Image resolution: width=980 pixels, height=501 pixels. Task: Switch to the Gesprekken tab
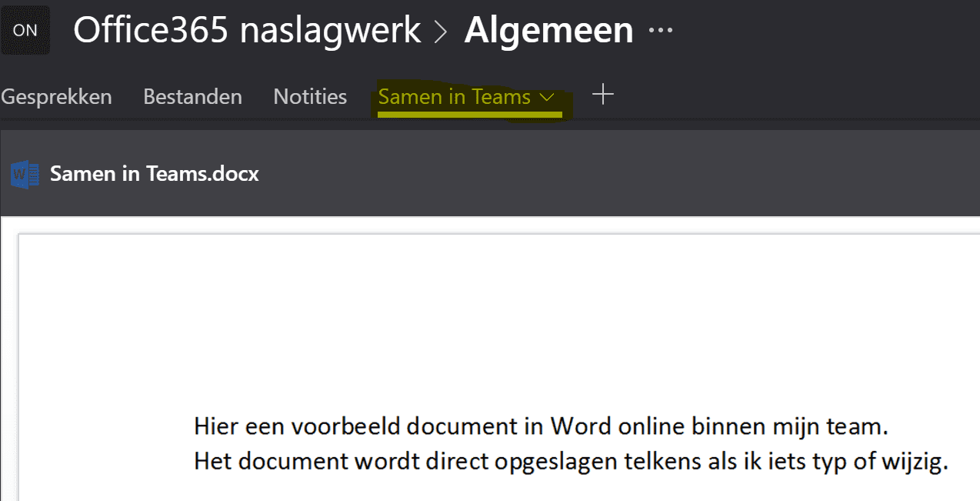(x=56, y=97)
